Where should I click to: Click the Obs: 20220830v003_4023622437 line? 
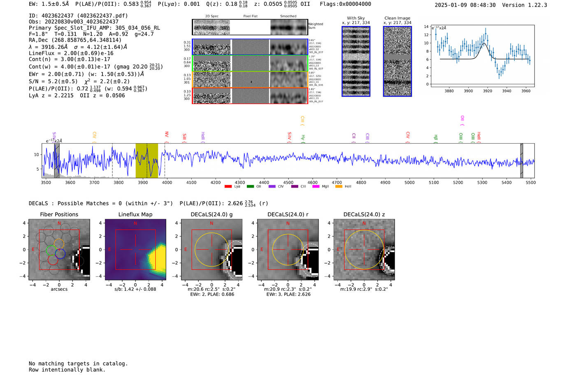[x=74, y=22]
